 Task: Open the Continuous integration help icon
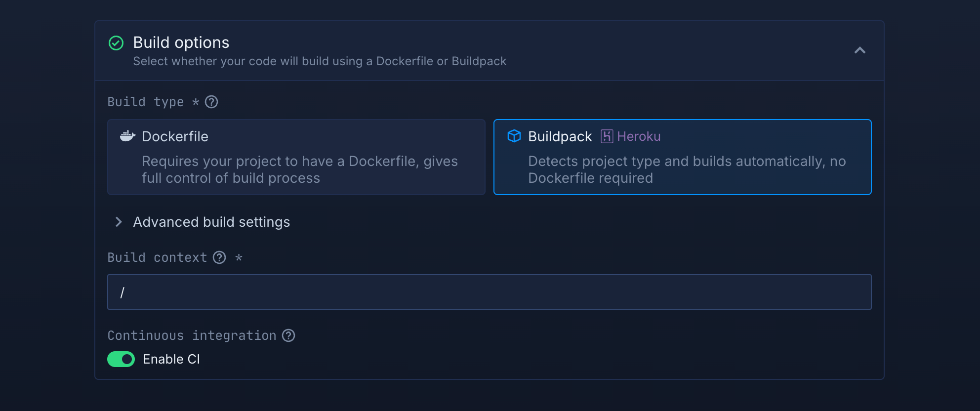coord(289,336)
